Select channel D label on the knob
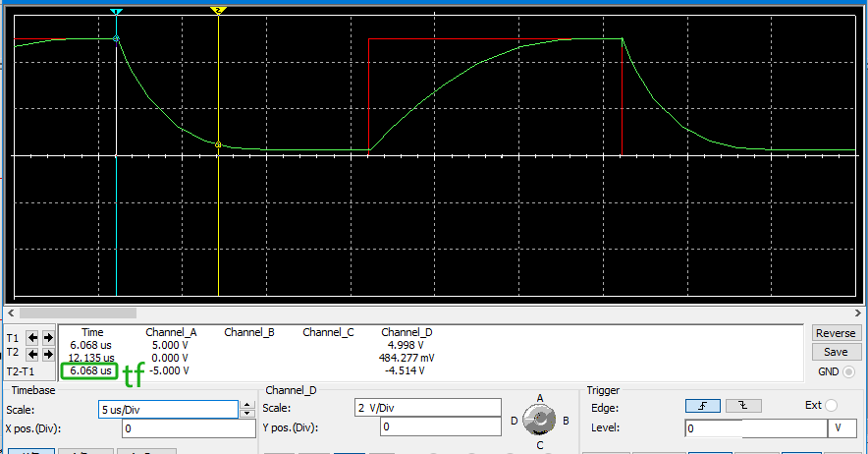 [514, 421]
